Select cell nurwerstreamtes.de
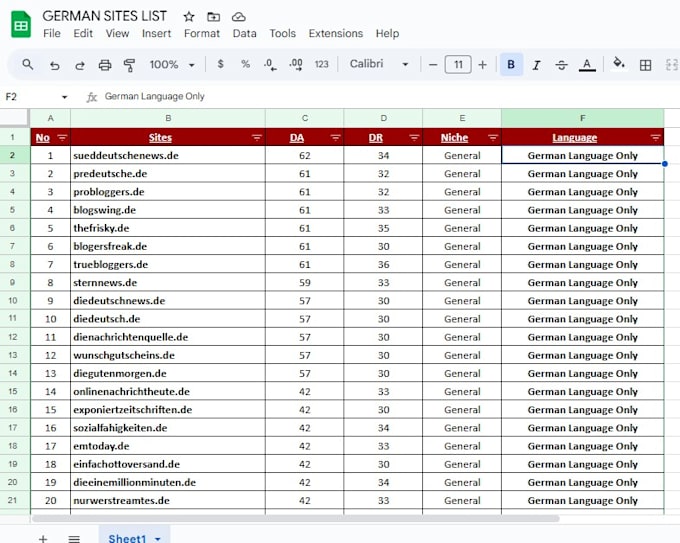Image resolution: width=680 pixels, height=543 pixels. pyautogui.click(x=168, y=500)
